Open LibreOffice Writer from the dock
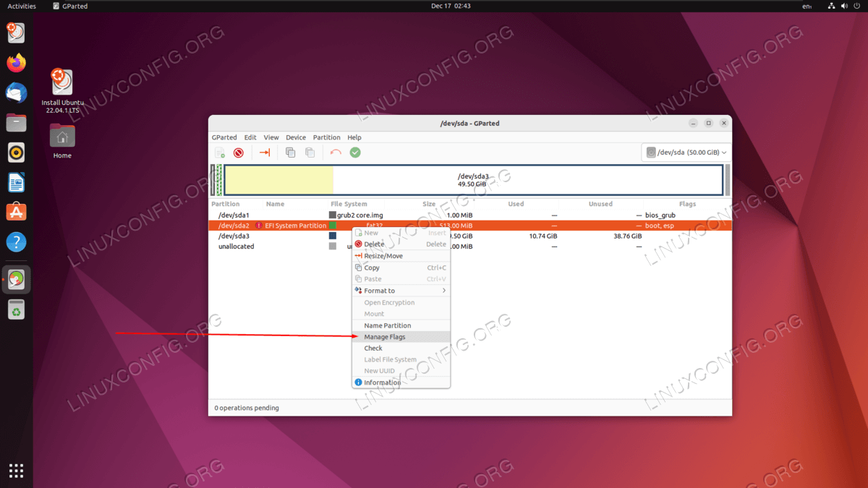The image size is (868, 488). pos(16,182)
